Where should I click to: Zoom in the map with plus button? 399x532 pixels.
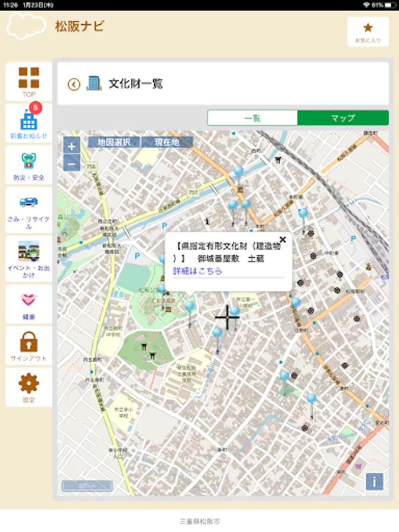point(72,146)
